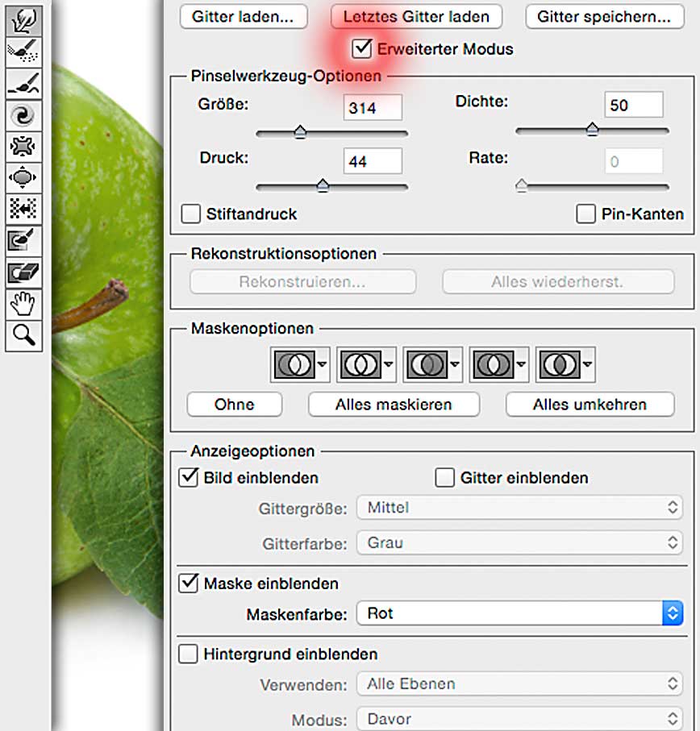Open the Gittergröße dropdown showing Mittel
Screen dimensions: 700x731
tap(519, 507)
